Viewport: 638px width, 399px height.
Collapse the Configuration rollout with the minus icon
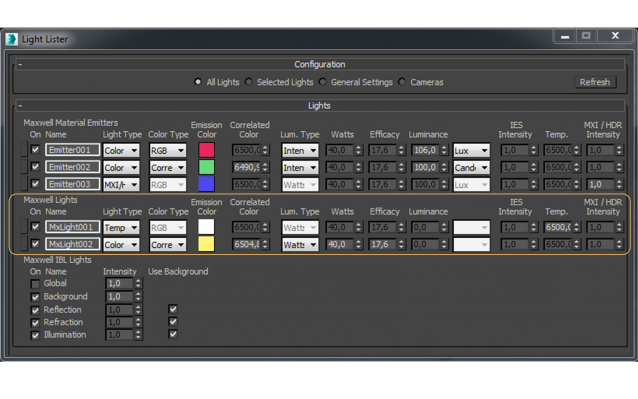pos(20,64)
